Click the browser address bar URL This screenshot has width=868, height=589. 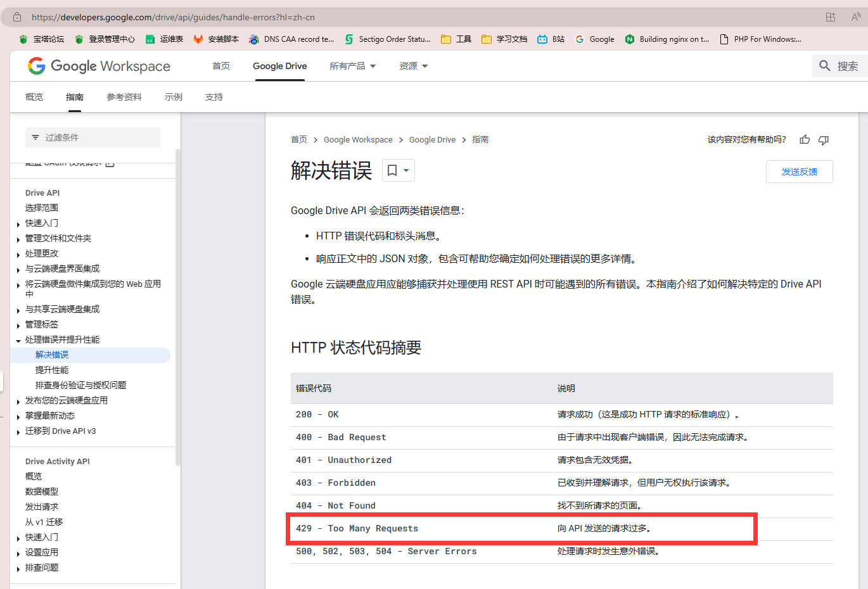click(173, 17)
